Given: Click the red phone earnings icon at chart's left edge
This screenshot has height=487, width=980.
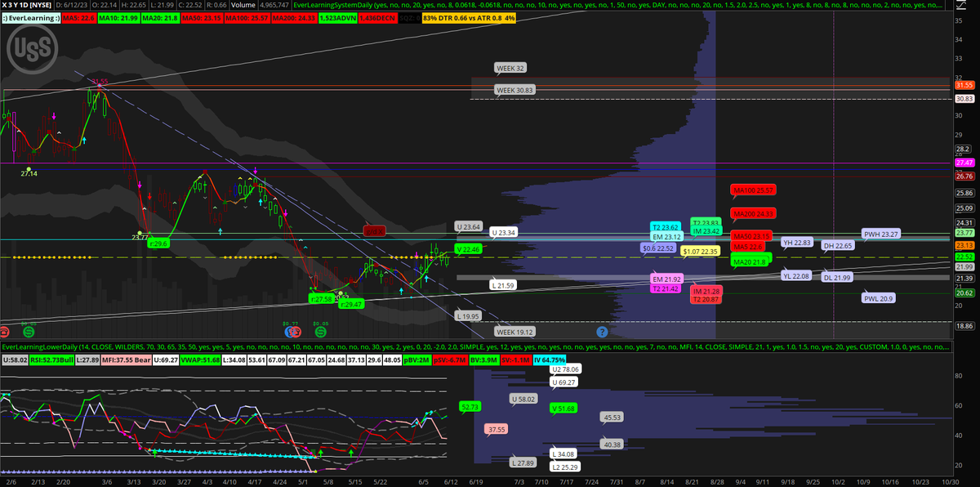Looking at the screenshot, I should [x=5, y=332].
